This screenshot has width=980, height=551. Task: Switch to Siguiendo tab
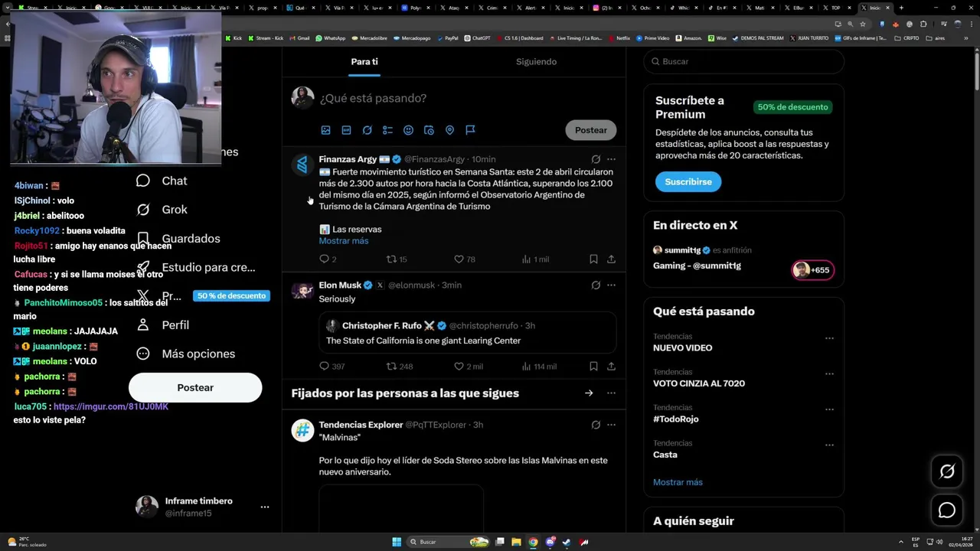pos(536,62)
